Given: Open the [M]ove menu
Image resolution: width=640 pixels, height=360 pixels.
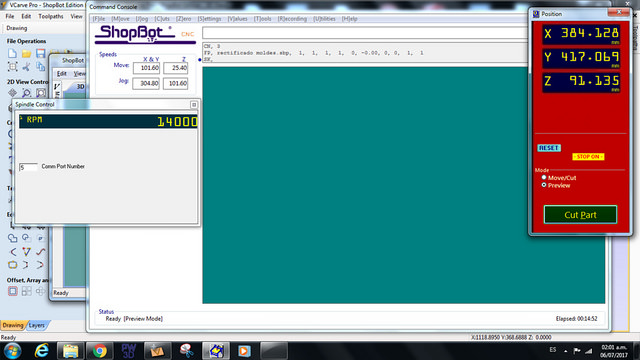Looking at the screenshot, I should 120,19.
